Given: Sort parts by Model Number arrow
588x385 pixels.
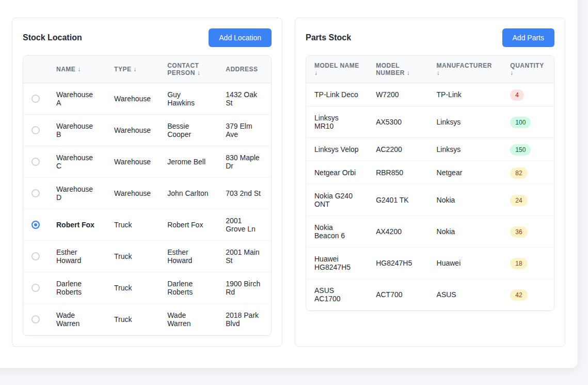Looking at the screenshot, I should pos(408,73).
